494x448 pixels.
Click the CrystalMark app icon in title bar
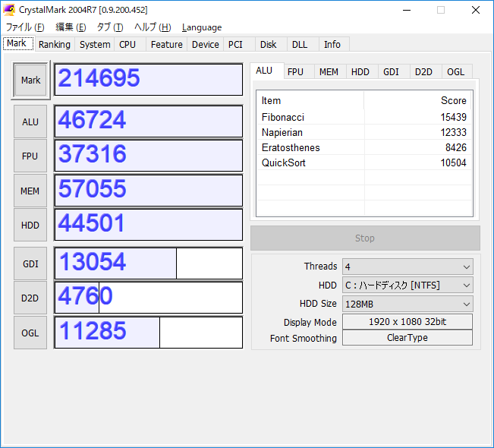[x=9, y=10]
